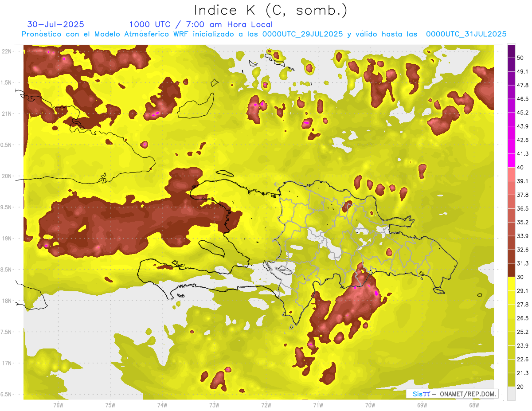532x411 pixels.
Task: Click the colorbar value '23.9'
Action: click(x=523, y=346)
